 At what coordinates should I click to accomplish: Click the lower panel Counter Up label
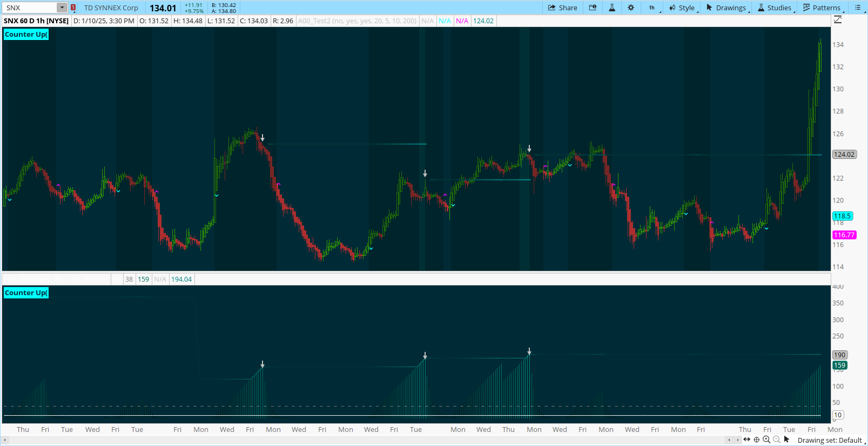point(26,292)
